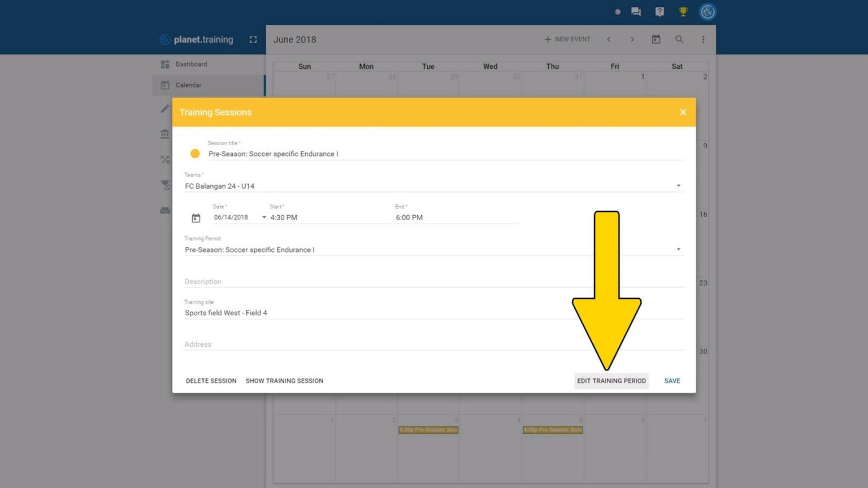Open the chat messages icon
Viewport: 868px width, 488px height.
pyautogui.click(x=636, y=12)
